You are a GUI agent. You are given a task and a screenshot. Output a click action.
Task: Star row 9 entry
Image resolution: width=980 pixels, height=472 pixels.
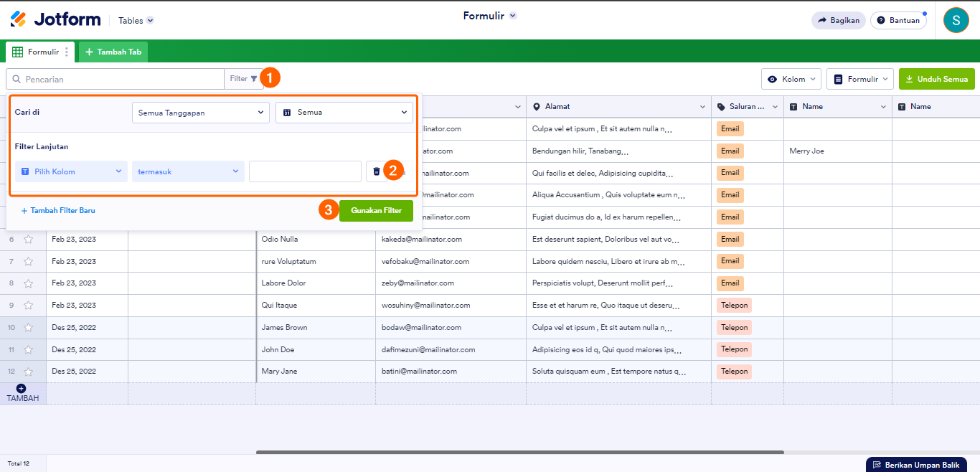pyautogui.click(x=28, y=306)
